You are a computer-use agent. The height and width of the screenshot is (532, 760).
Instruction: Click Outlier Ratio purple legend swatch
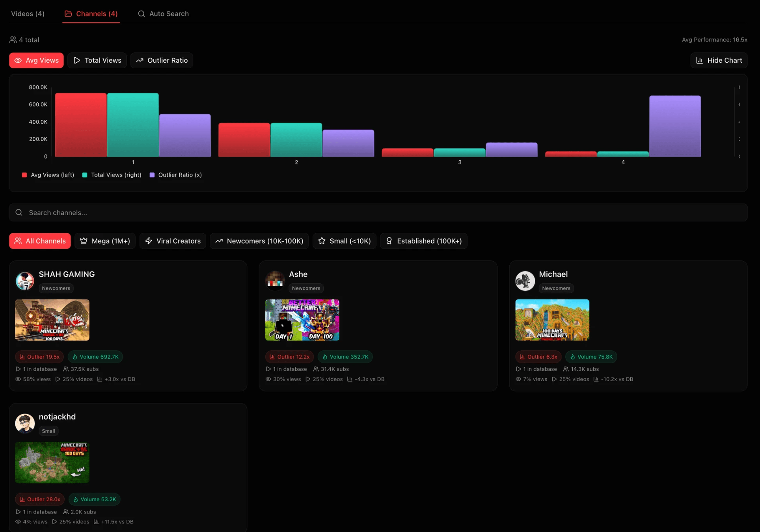152,175
